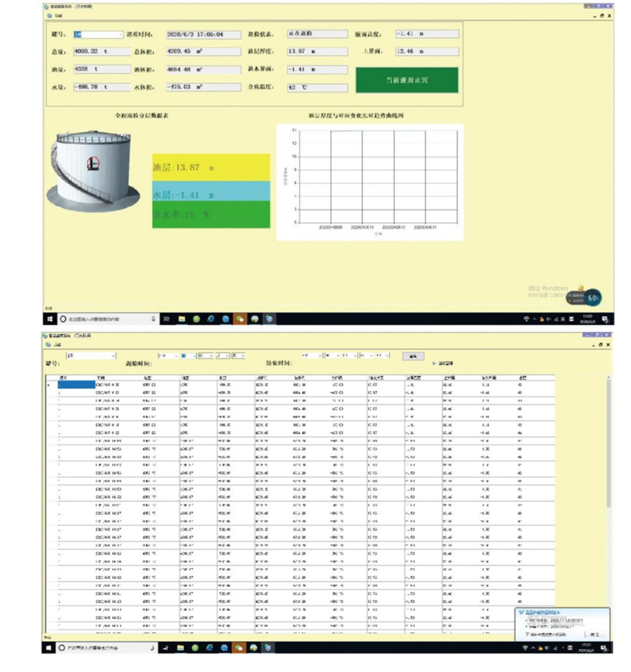Screen dimensions: 631x672
Task: Open Task View in the upper taskbar
Action: (x=167, y=319)
